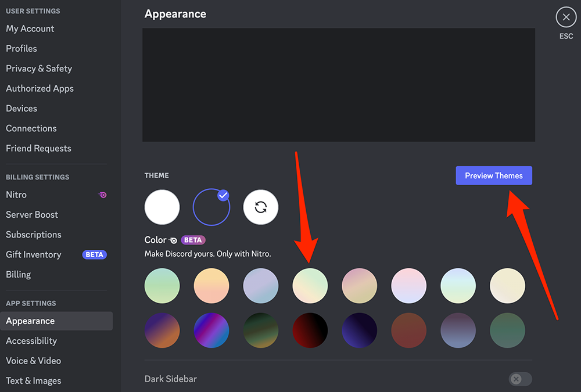
Task: Open Gift Inventory with BETA badge
Action: (56, 254)
